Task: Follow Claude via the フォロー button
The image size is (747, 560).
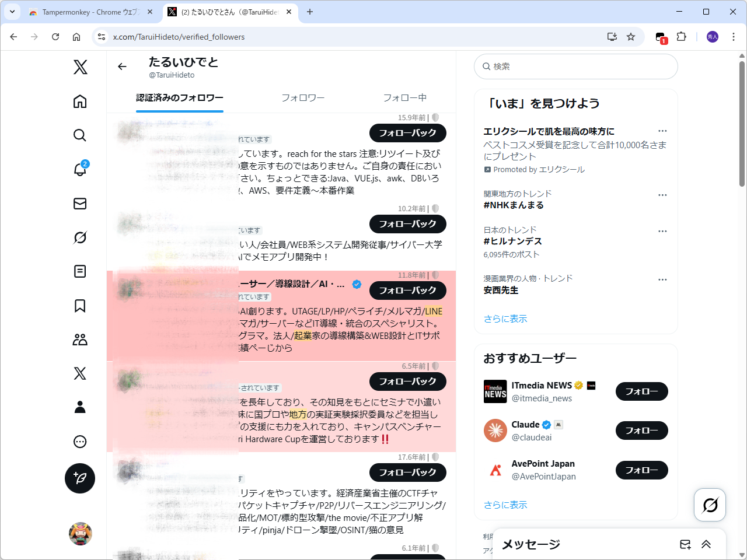Action: (641, 430)
